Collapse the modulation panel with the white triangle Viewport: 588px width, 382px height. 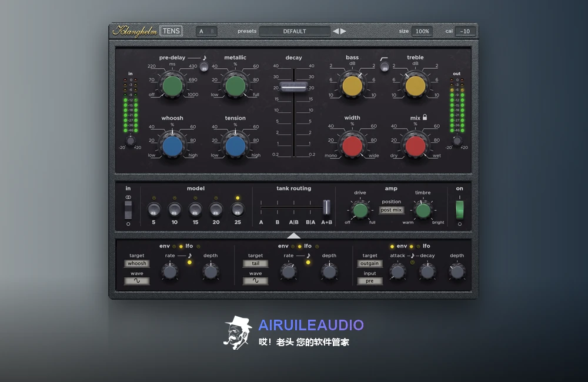[293, 236]
